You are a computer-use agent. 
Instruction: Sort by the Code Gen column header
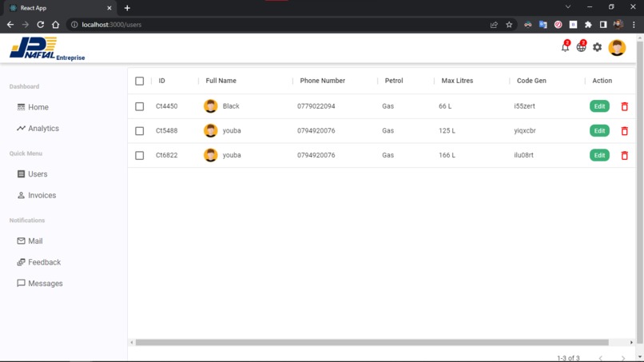(531, 81)
